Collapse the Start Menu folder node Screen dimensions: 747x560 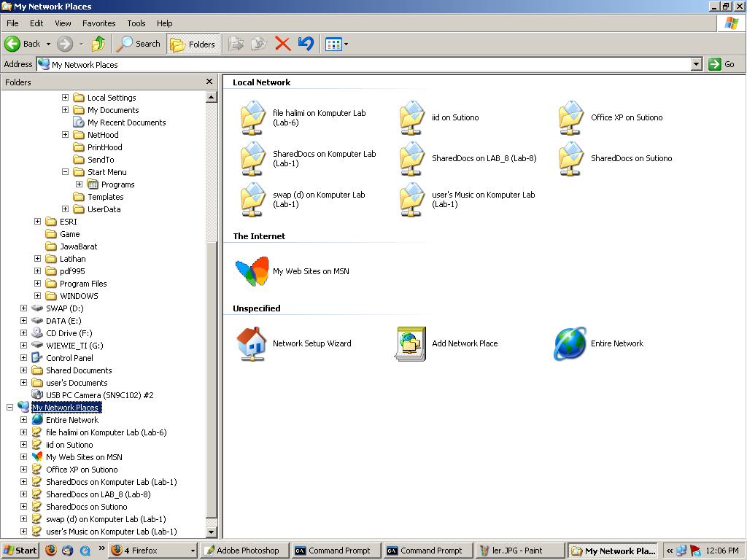65,172
